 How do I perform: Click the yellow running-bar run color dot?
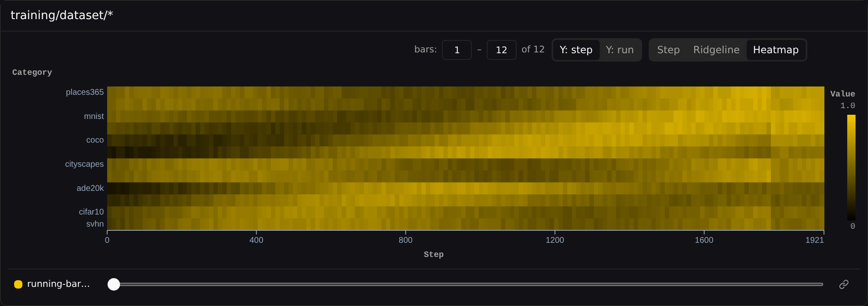tap(18, 284)
